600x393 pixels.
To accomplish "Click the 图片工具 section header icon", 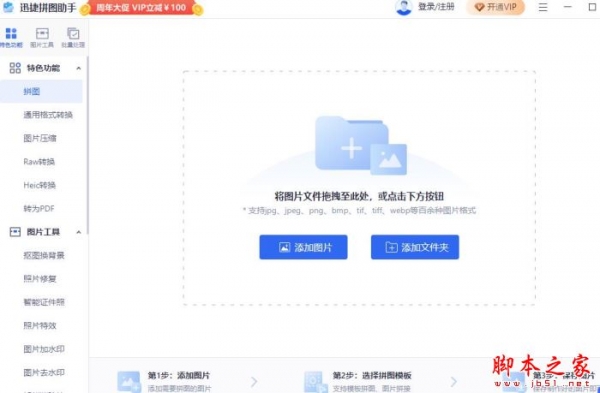I will pos(15,232).
